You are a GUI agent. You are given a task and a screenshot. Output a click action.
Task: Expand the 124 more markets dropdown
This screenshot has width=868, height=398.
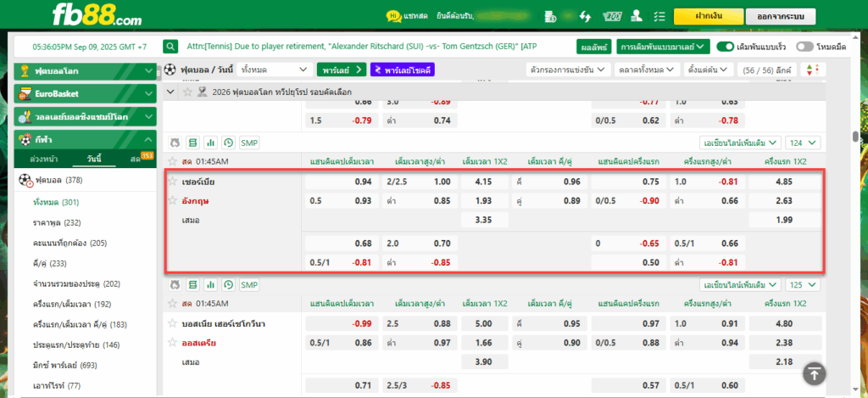[802, 143]
